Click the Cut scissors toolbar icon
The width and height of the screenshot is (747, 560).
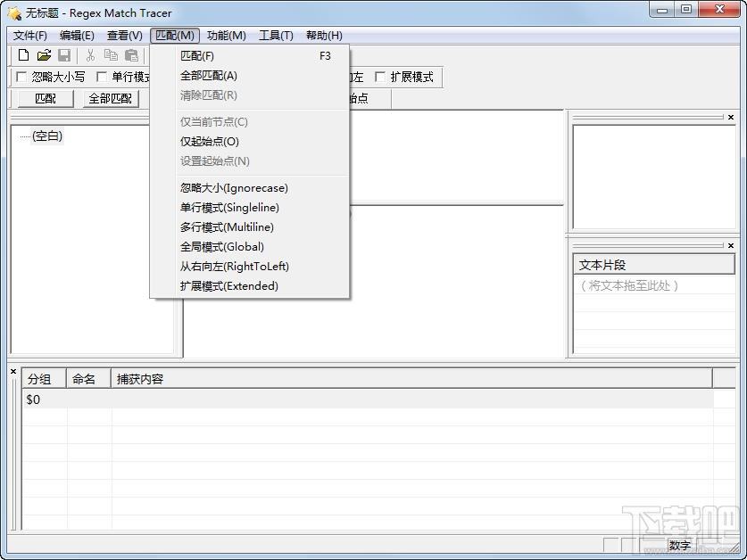[x=90, y=55]
